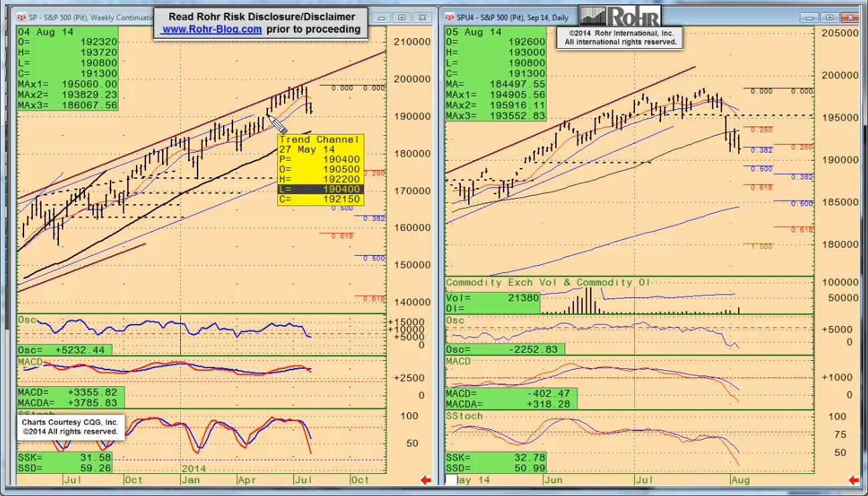Click the www.Rohr-Blog.com link
The image size is (868, 496).
click(x=212, y=29)
